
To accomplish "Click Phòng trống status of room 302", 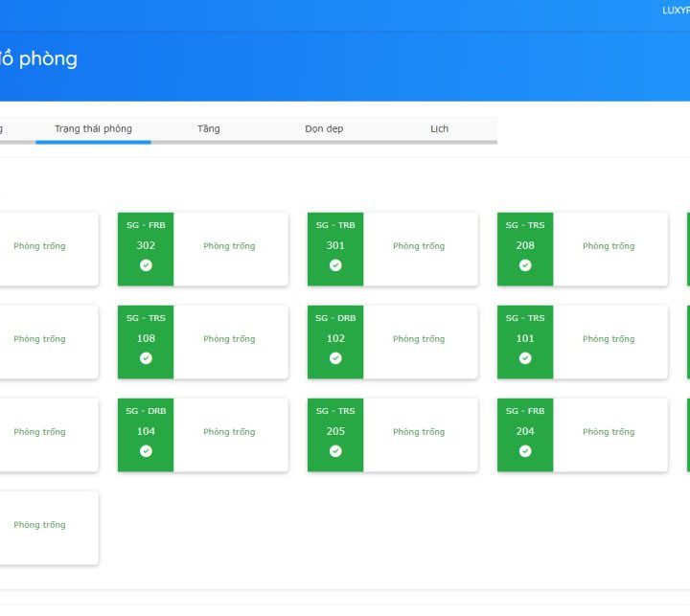I will [x=229, y=246].
